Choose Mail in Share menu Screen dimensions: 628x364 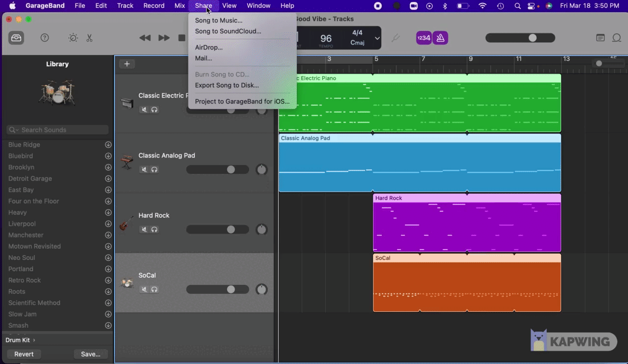[242, 58]
